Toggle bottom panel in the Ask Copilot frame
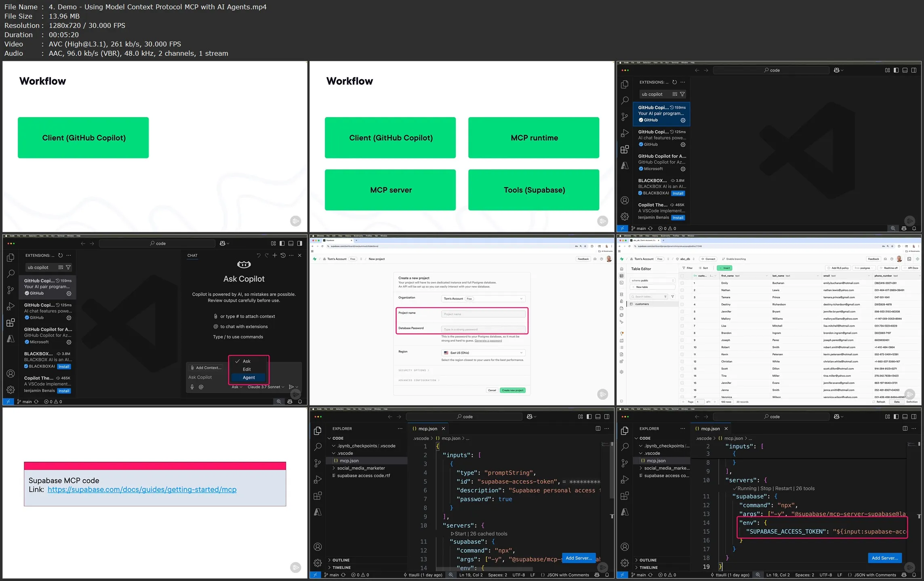Screen dimensions: 924x581 [291, 243]
